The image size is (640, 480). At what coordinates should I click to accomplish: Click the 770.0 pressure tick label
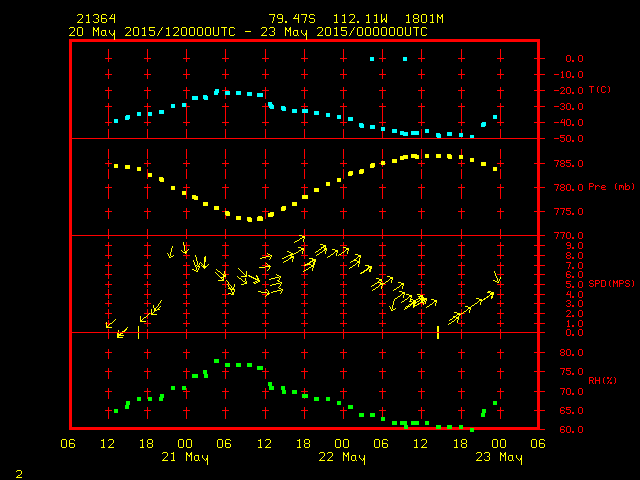(x=569, y=236)
